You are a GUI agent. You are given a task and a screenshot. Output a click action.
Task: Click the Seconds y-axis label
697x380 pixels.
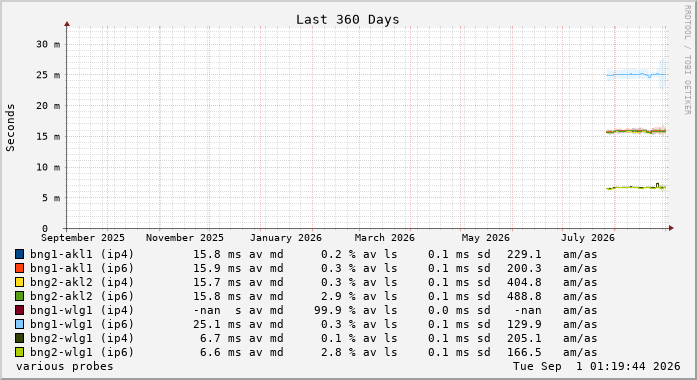coord(10,128)
